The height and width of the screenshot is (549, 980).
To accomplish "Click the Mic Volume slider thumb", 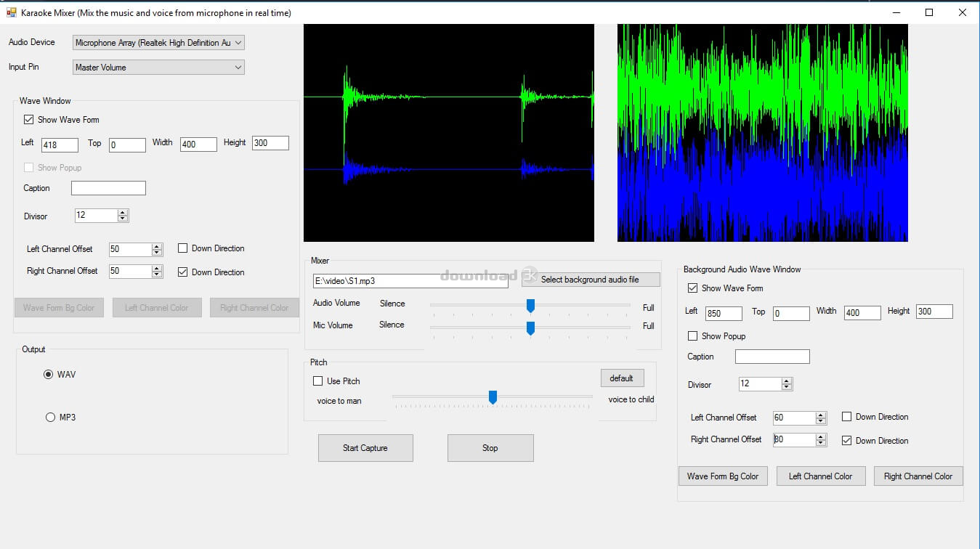I will coord(530,328).
